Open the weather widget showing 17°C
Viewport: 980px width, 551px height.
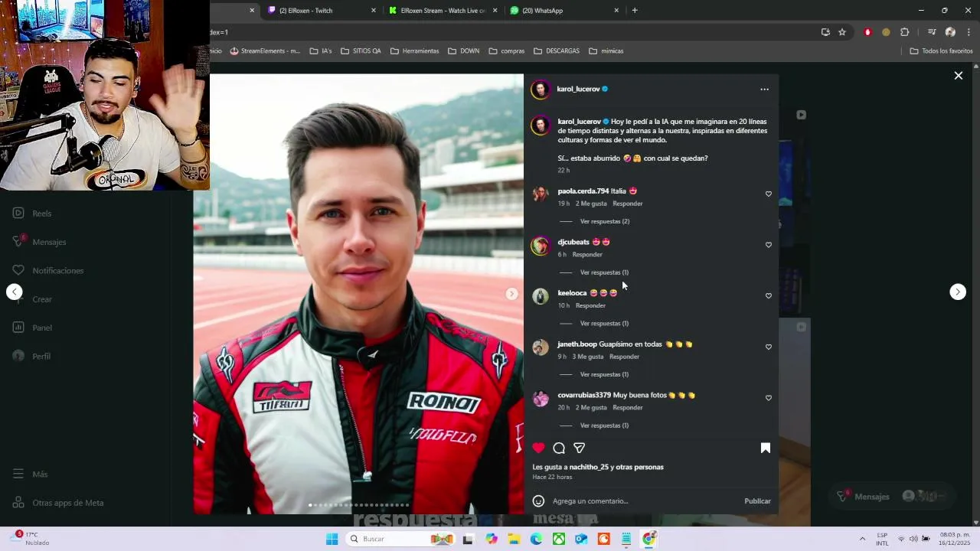point(31,539)
